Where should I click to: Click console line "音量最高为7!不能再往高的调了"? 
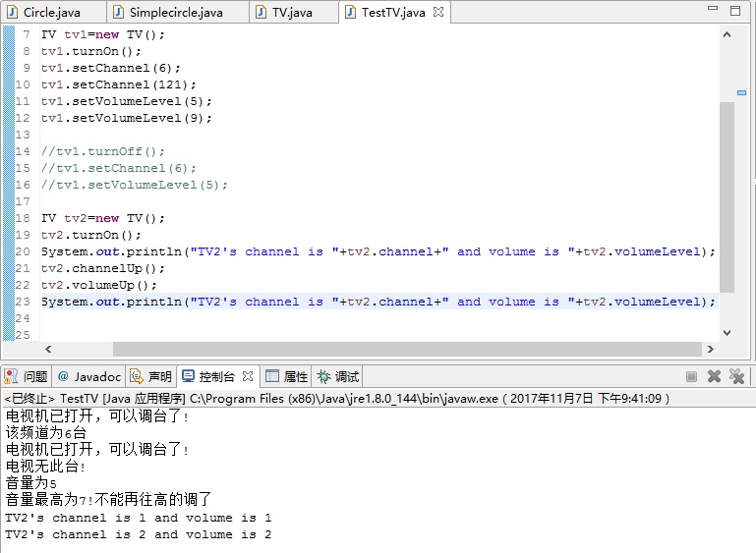108,500
